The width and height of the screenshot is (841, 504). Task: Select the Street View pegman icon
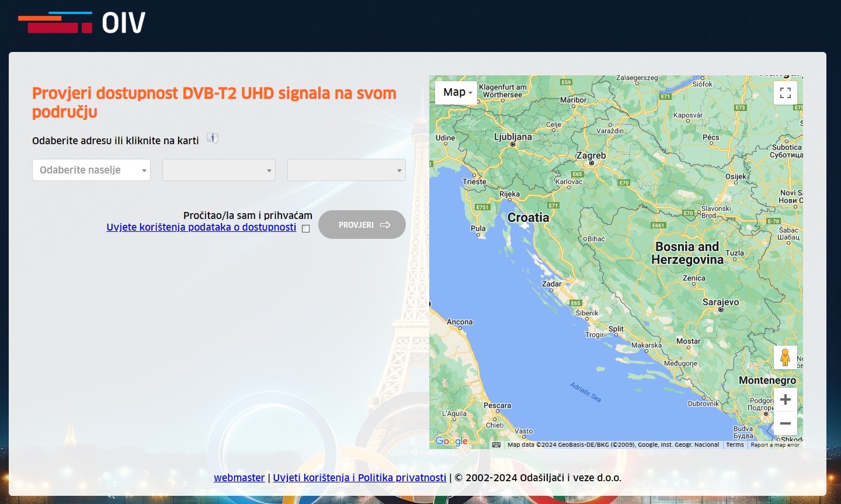pos(786,357)
